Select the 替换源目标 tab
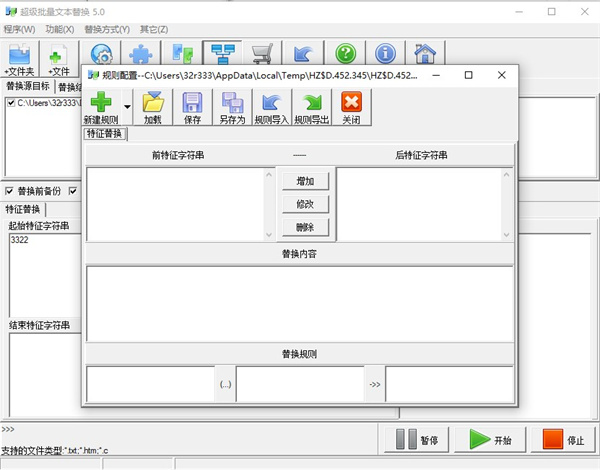 pos(28,86)
